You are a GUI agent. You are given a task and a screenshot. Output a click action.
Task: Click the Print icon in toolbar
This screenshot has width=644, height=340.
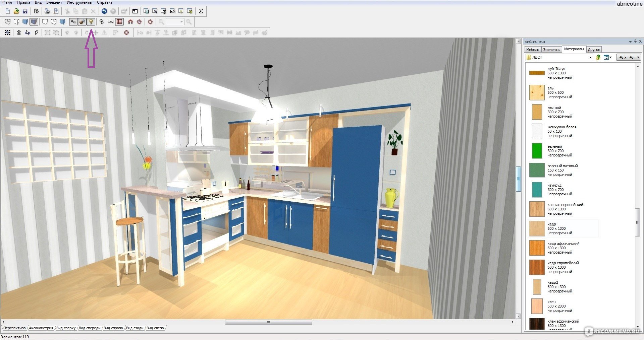(47, 11)
